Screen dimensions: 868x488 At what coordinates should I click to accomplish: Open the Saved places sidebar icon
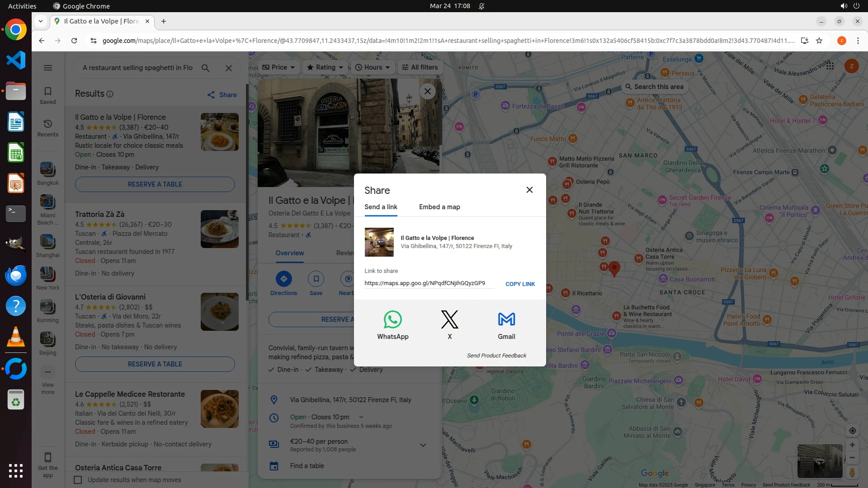pos(47,95)
